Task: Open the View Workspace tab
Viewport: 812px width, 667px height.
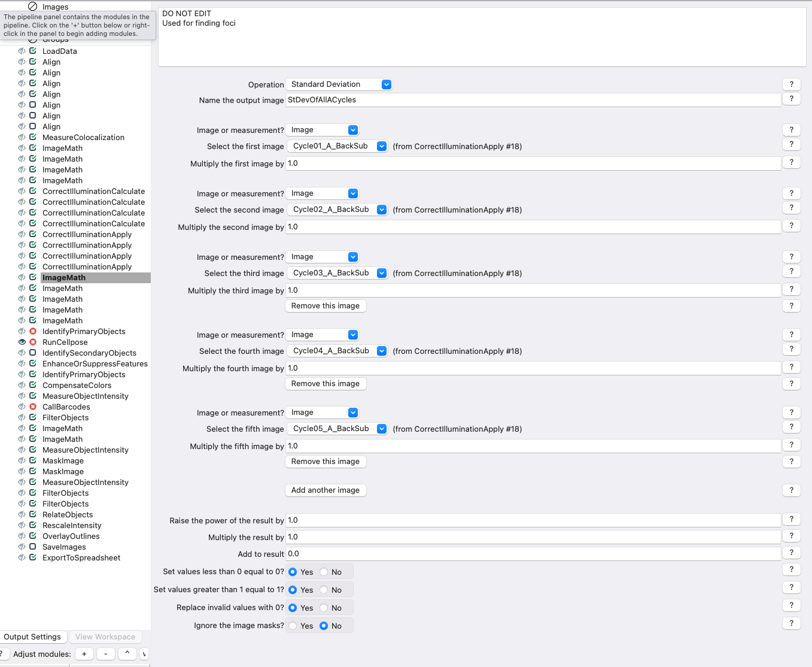Action: (105, 636)
